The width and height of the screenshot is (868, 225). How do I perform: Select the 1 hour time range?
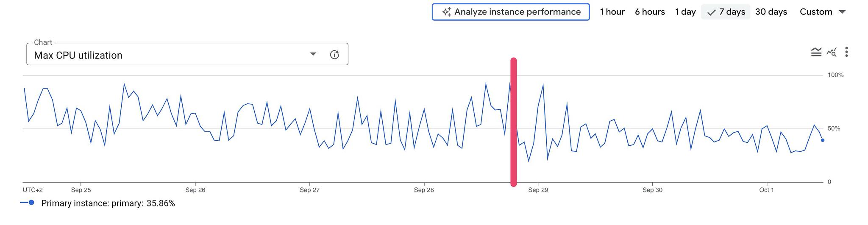tap(612, 12)
